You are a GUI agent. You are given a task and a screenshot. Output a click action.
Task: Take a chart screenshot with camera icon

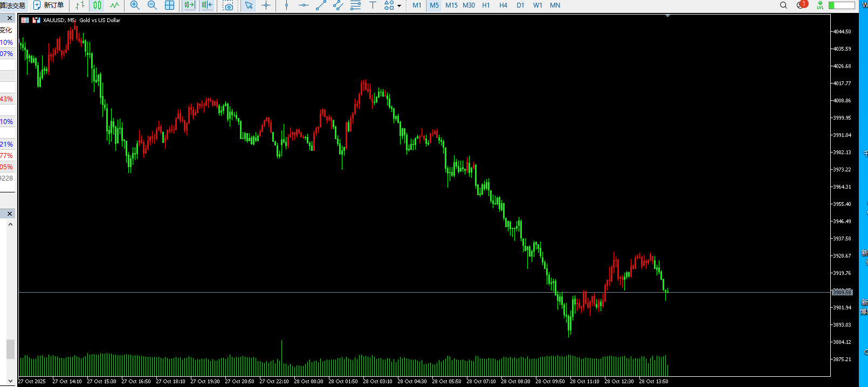pos(228,5)
